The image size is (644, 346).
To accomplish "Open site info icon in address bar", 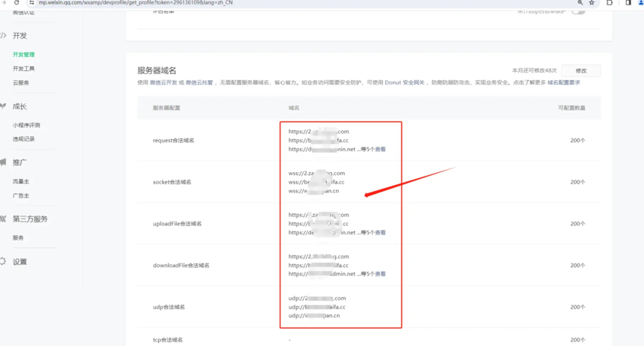I will point(31,2).
